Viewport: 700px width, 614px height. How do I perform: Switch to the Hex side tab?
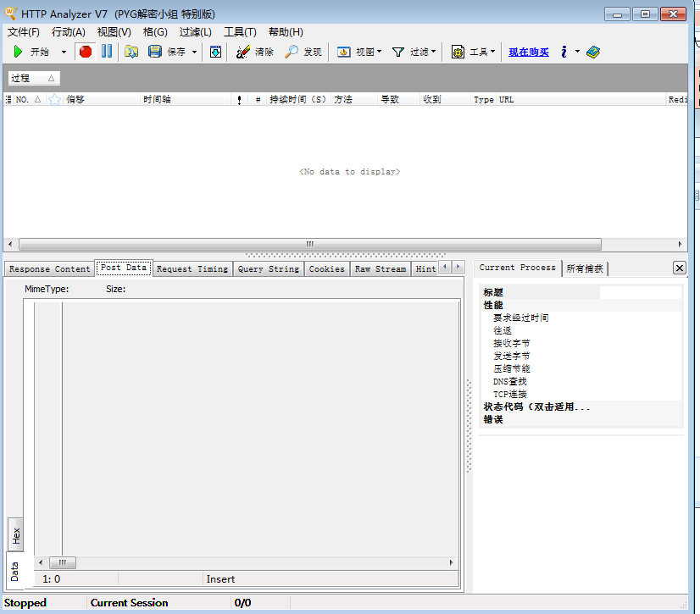point(15,535)
